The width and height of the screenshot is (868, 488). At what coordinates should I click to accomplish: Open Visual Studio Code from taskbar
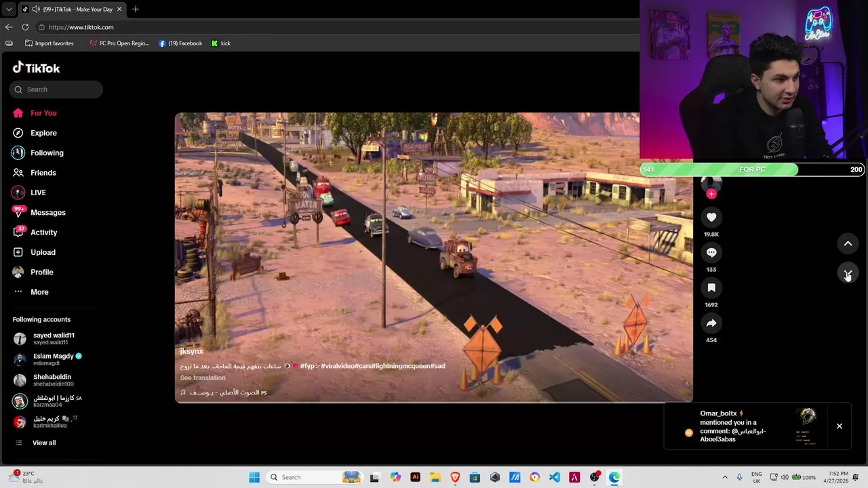[555, 477]
